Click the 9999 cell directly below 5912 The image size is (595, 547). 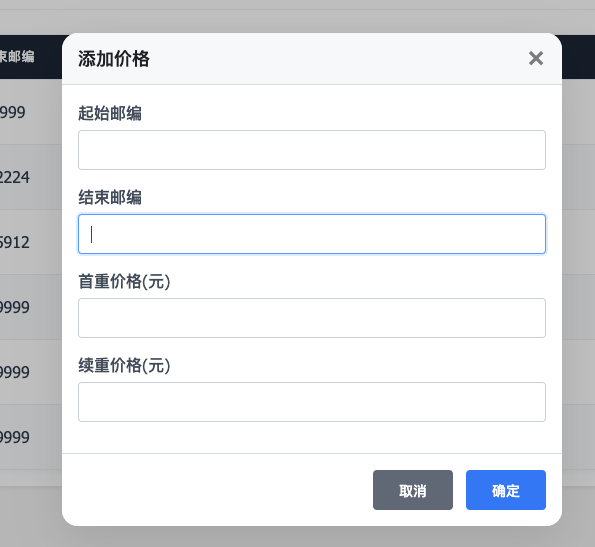click(x=14, y=307)
